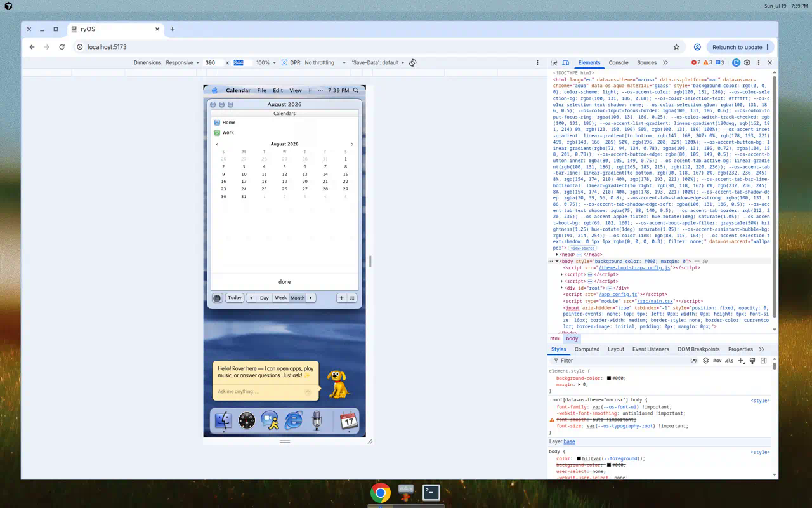The width and height of the screenshot is (812, 508).
Task: Open the Dimensions Responsive dropdown
Action: (183, 63)
